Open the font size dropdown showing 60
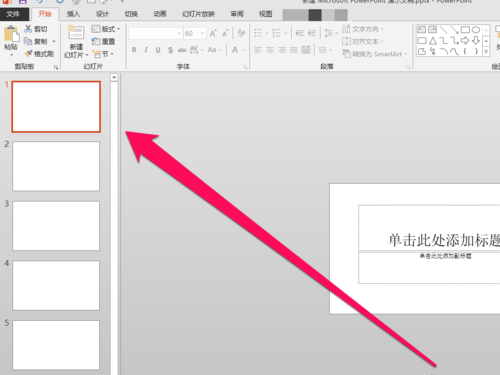This screenshot has width=500, height=375. pyautogui.click(x=194, y=33)
